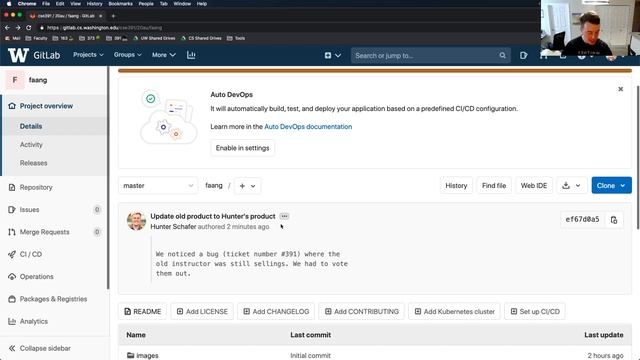640x360 pixels.
Task: Click the Project overview home icon
Action: click(12, 106)
